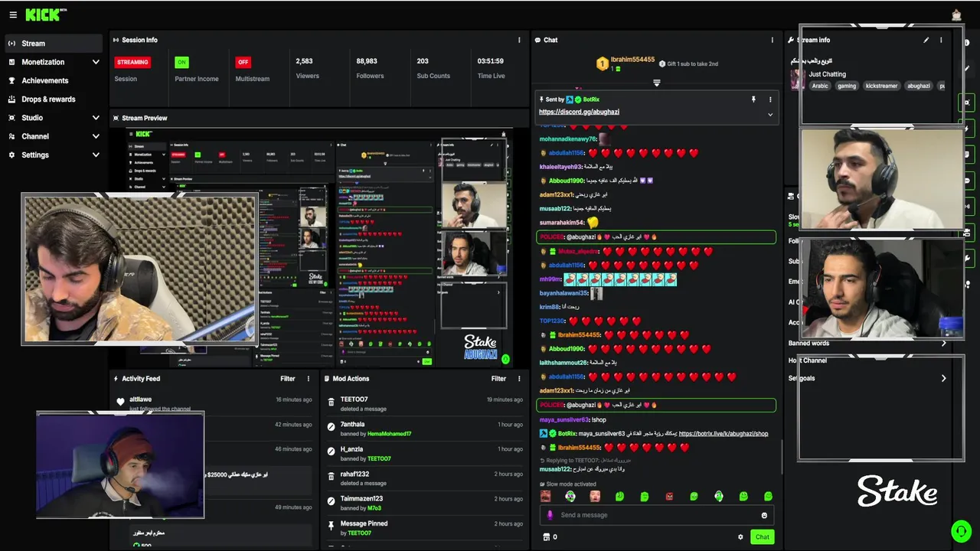Click the pin icon on BotRix pinned message
980x551 pixels.
coord(753,99)
